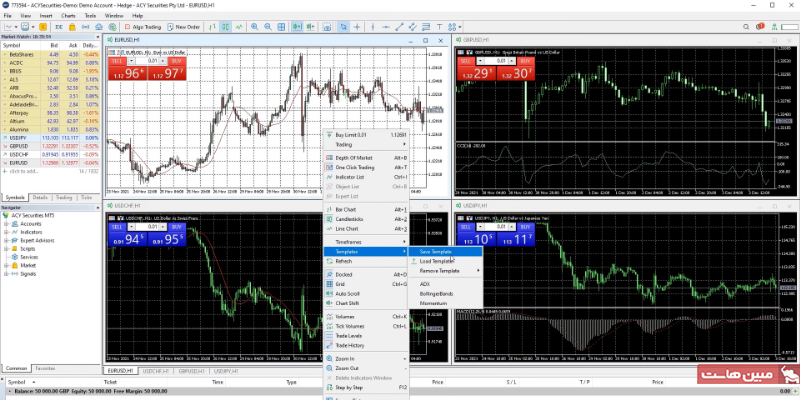800x400 pixels.
Task: Select Services in the Navigator tree
Action: coord(29,257)
